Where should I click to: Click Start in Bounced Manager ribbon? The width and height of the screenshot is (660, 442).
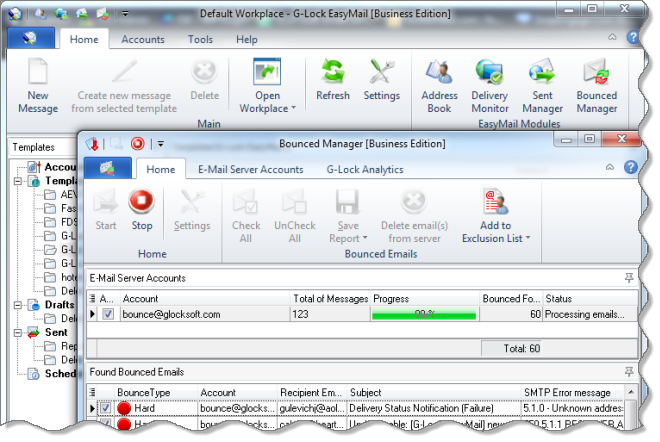coord(106,210)
